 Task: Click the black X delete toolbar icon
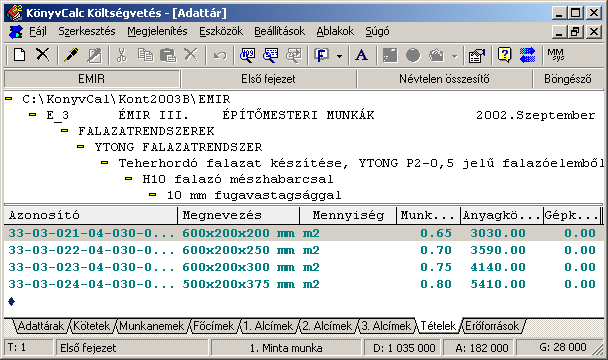pyautogui.click(x=43, y=55)
